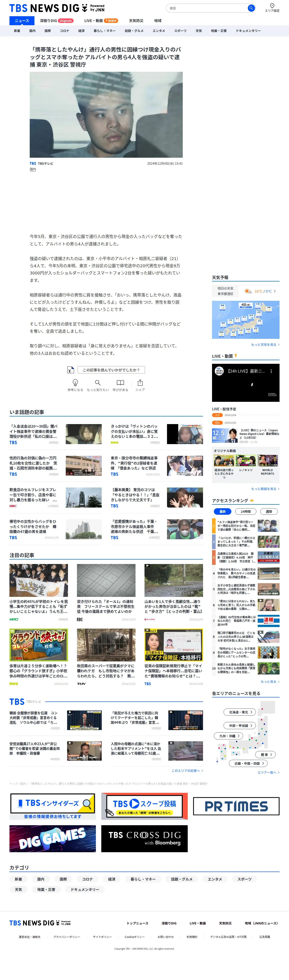Open the 地域 tab
Viewport: 289px width, 980px height.
[158, 21]
